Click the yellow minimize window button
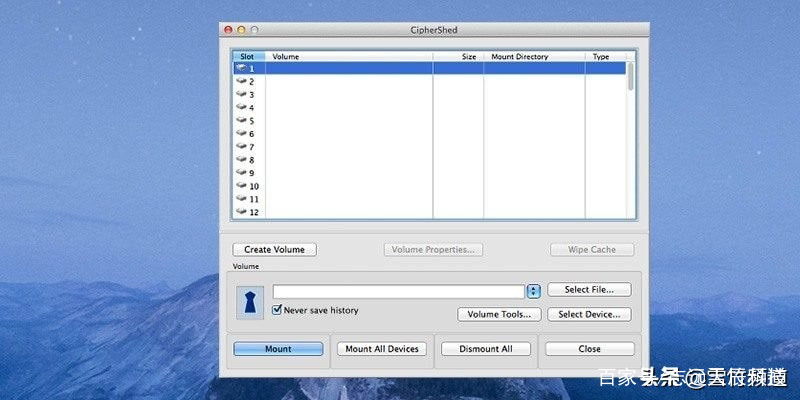The width and height of the screenshot is (800, 400). point(241,30)
